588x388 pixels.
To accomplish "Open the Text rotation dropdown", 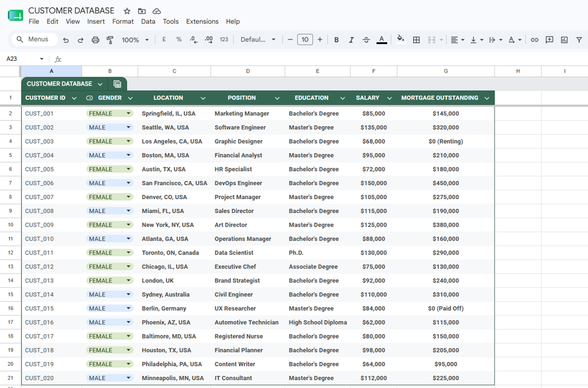I will pyautogui.click(x=514, y=40).
